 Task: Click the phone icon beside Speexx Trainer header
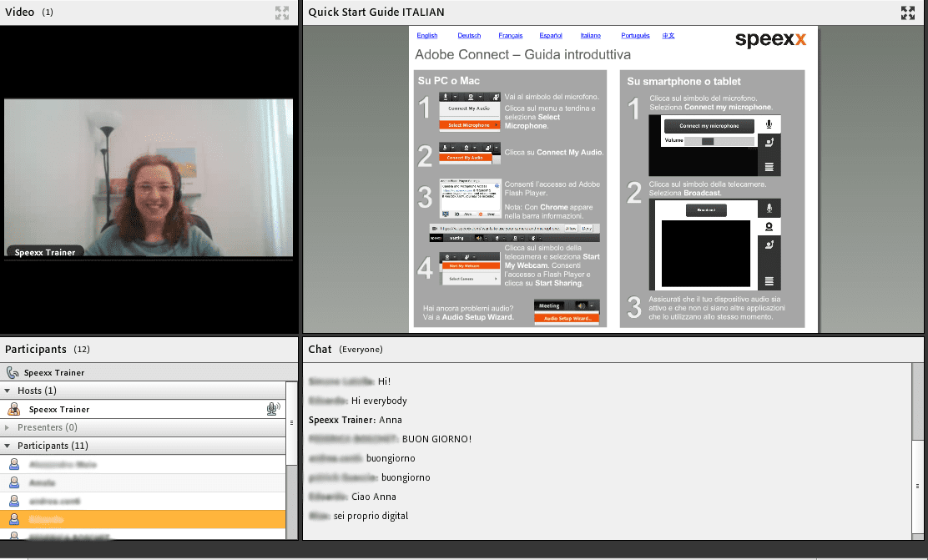tap(13, 372)
